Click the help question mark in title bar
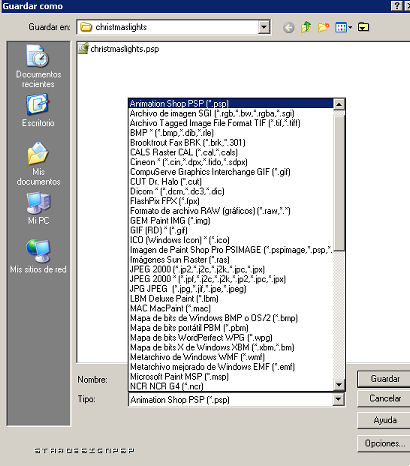Screen dimensions: 410x466 [x=396, y=6]
